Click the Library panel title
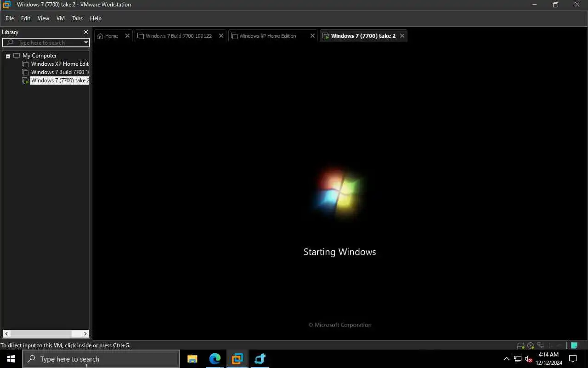This screenshot has height=368, width=588. (x=10, y=32)
